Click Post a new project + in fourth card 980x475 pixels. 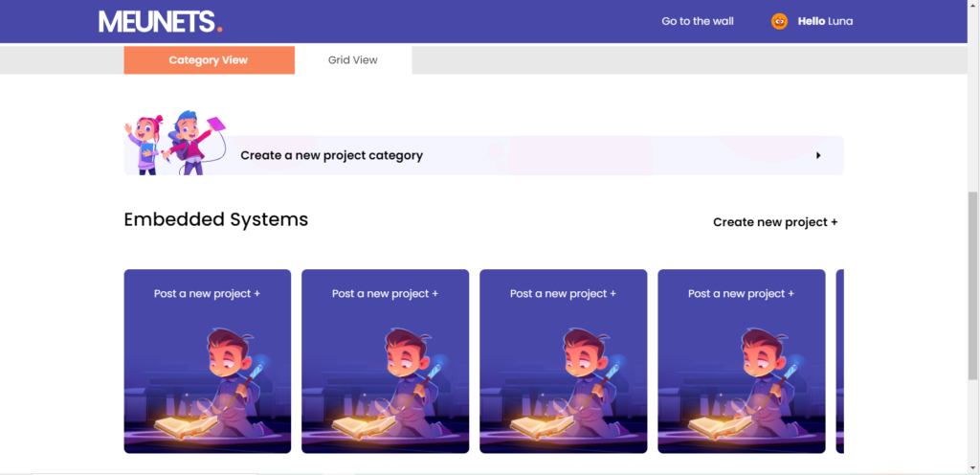[x=742, y=294]
